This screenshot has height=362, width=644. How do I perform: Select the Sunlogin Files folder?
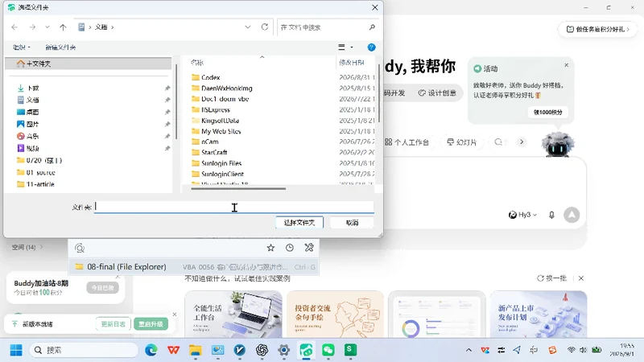217,163
